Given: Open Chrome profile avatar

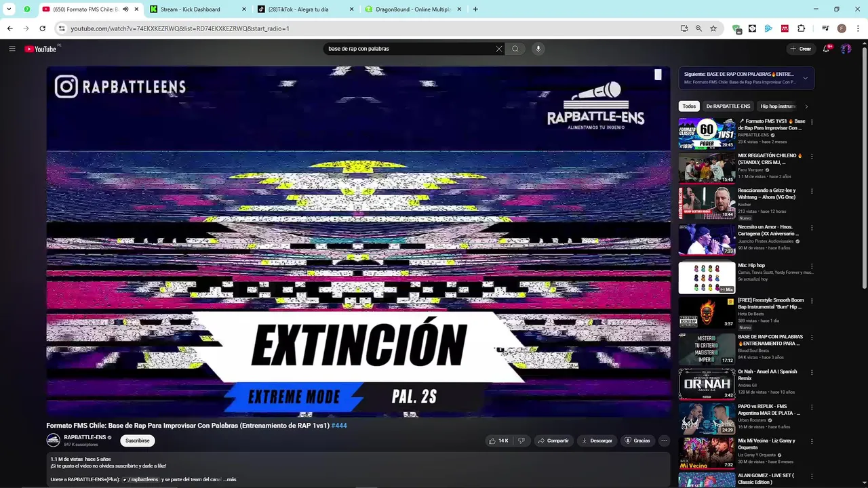Looking at the screenshot, I should 842,28.
